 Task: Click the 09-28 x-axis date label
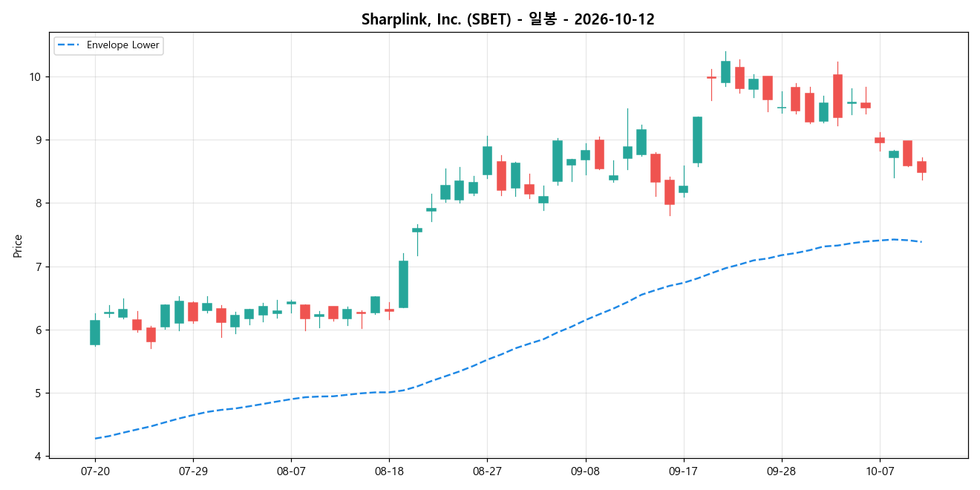(x=781, y=471)
